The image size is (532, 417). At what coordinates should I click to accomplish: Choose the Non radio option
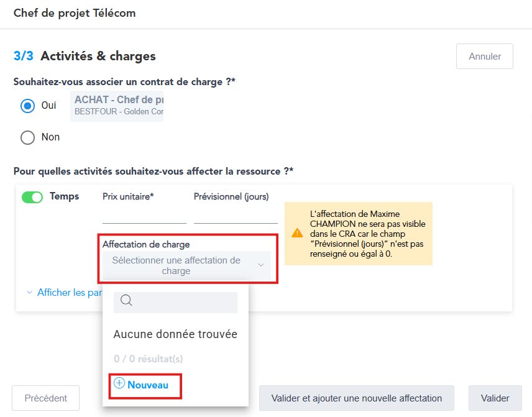(27, 137)
